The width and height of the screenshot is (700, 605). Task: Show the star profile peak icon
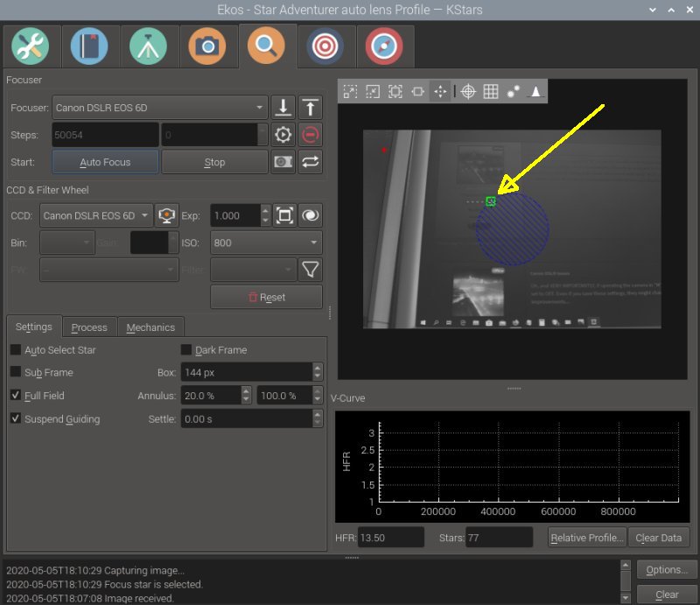535,92
